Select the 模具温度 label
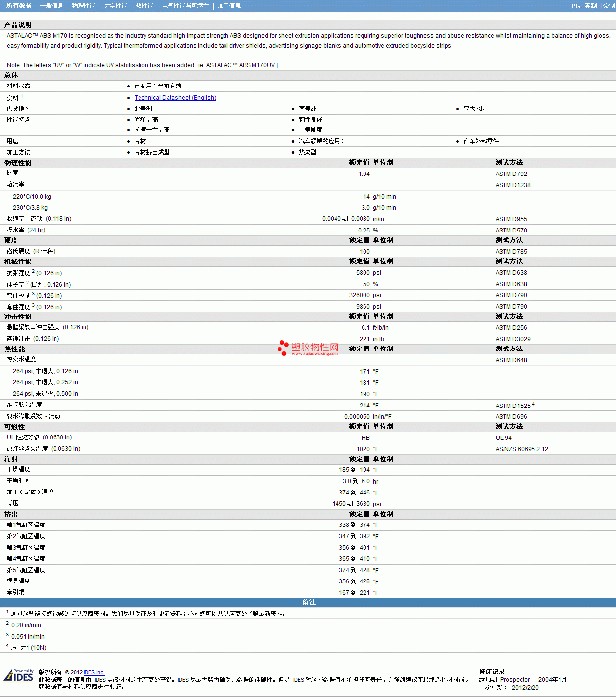The width and height of the screenshot is (616, 697). [x=19, y=581]
